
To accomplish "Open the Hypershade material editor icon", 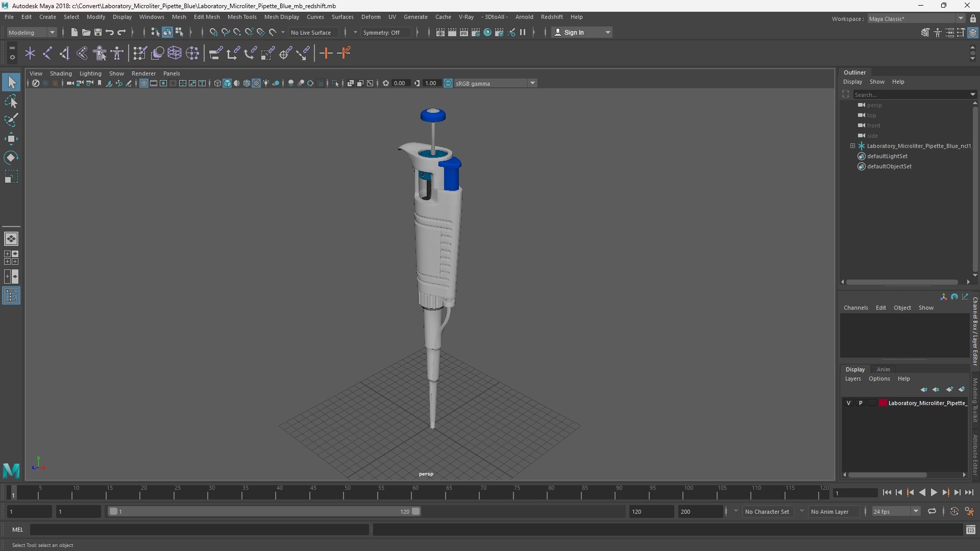I will (x=487, y=32).
